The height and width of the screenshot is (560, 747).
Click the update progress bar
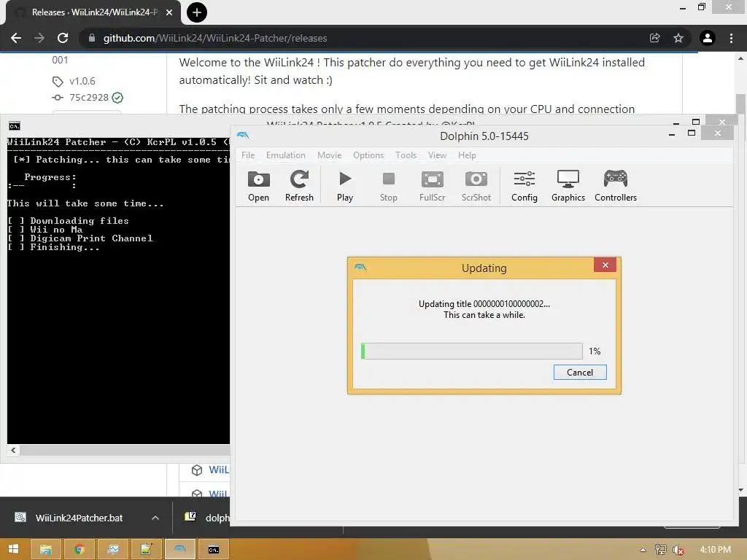(472, 351)
